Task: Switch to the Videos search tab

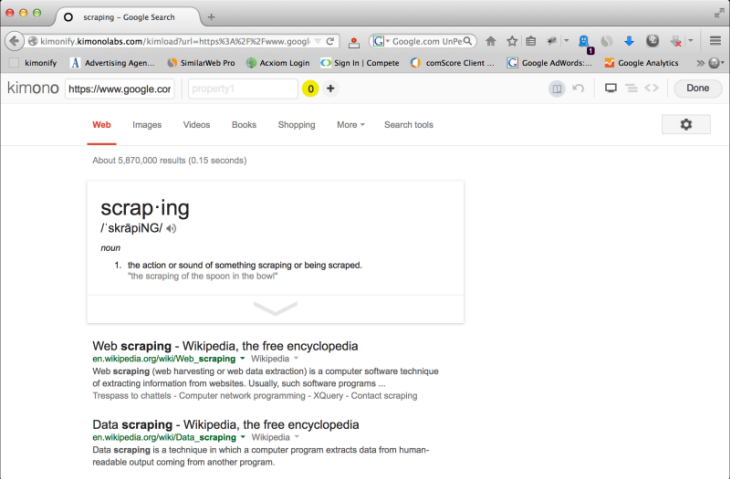Action: [x=197, y=125]
